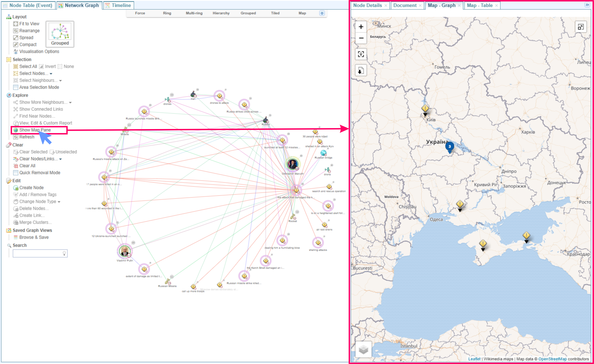This screenshot has width=594, height=364.
Task: Switch to the Map - Table tab
Action: click(480, 5)
